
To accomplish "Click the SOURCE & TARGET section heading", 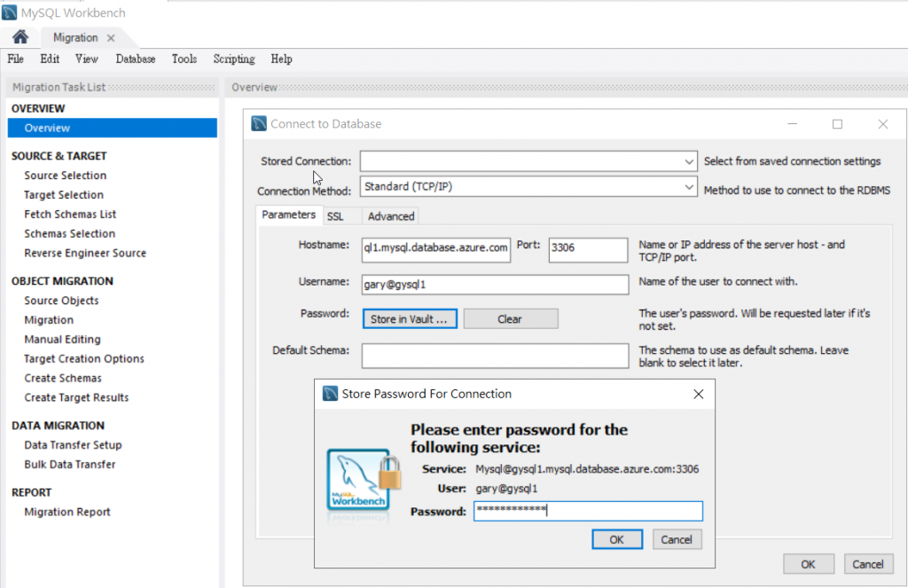I will coord(59,156).
